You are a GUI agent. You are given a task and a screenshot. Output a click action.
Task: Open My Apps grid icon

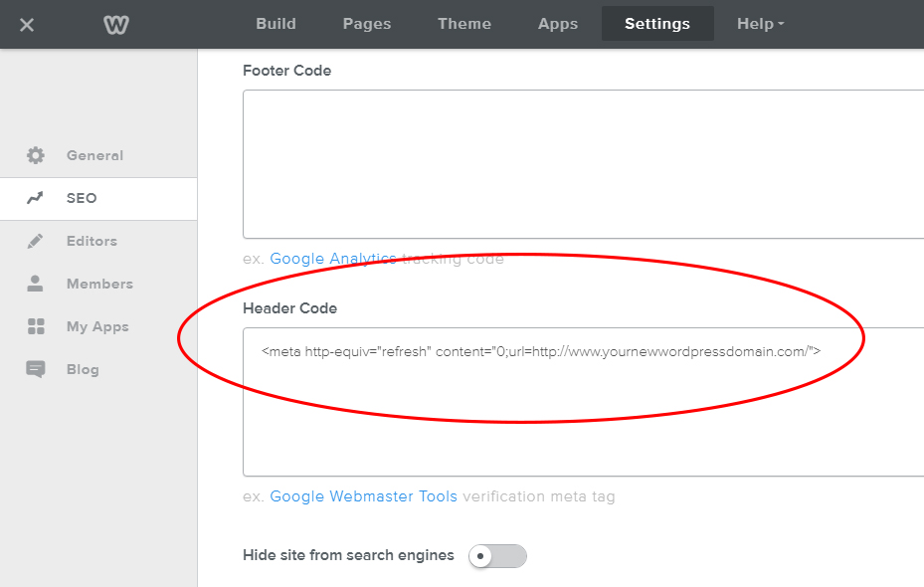[x=37, y=326]
